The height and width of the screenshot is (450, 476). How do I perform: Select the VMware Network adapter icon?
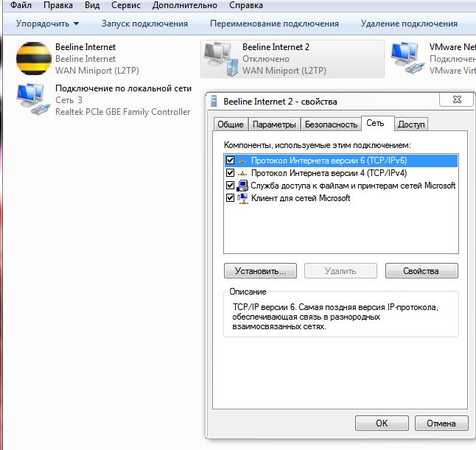[407, 59]
